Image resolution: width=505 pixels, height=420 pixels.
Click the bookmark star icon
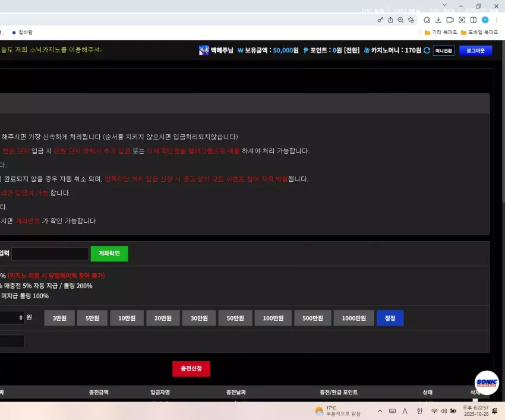[411, 20]
